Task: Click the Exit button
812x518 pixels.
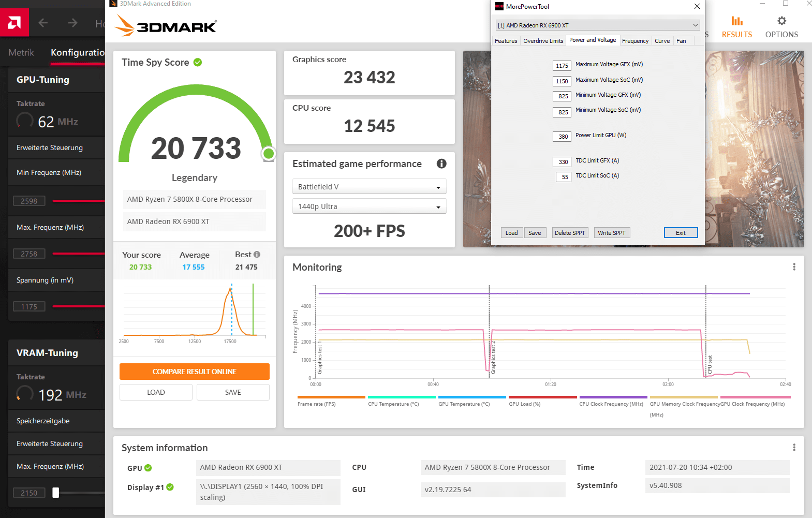Action: [681, 233]
